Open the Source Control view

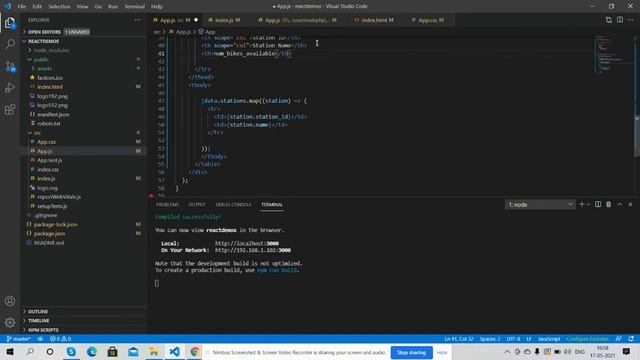click(x=10, y=66)
